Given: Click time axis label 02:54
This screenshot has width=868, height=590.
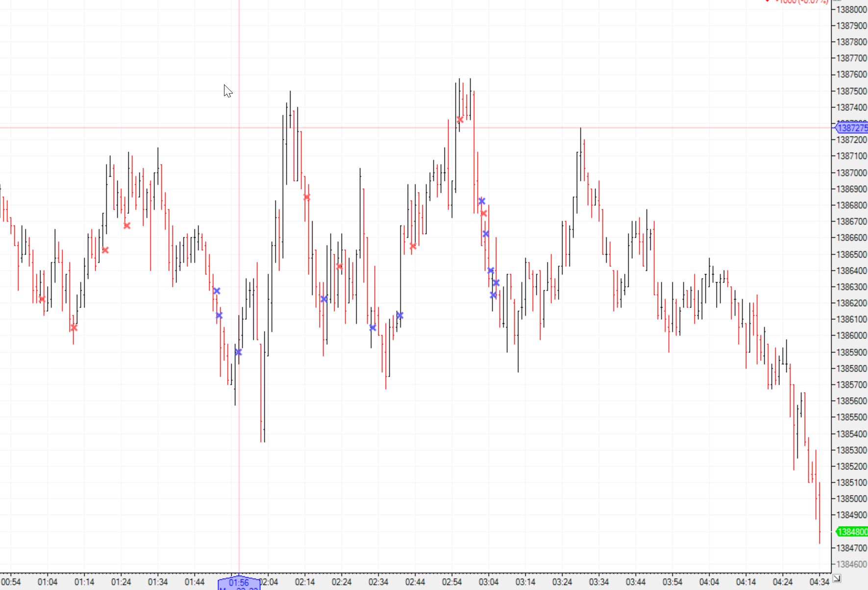Looking at the screenshot, I should point(452,582).
